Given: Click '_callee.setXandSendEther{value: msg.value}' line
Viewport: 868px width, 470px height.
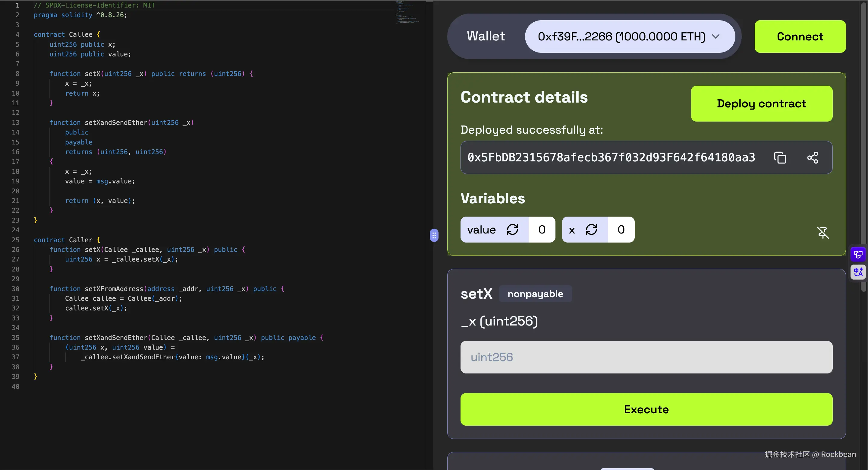Looking at the screenshot, I should coord(172,357).
